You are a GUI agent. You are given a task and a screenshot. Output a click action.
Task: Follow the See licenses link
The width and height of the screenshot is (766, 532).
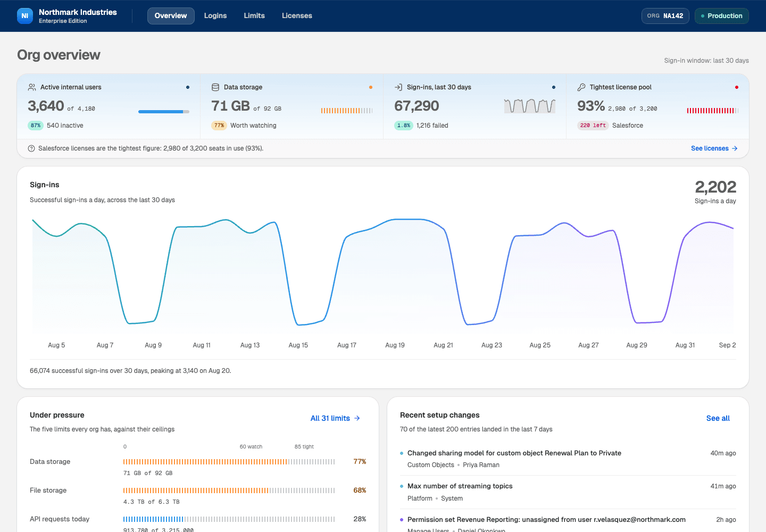[x=714, y=148]
